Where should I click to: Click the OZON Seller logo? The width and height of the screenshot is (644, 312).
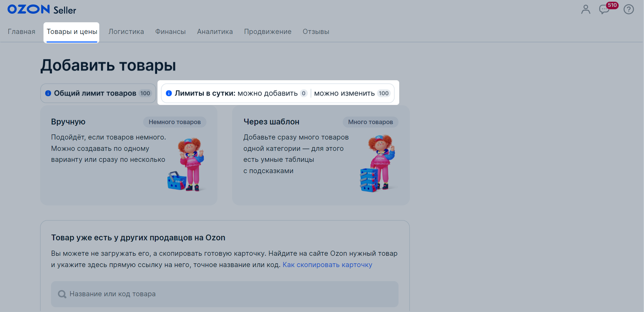click(x=42, y=10)
